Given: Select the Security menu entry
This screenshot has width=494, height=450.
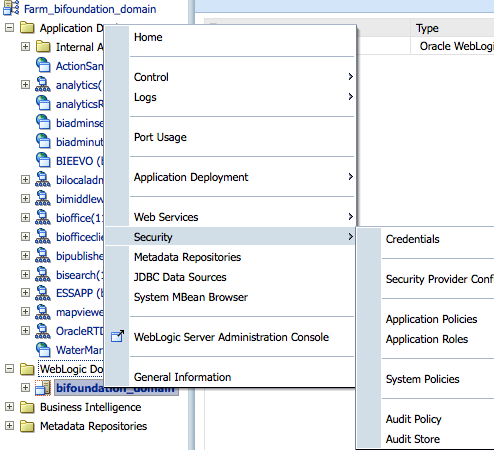Looking at the screenshot, I should coord(230,237).
